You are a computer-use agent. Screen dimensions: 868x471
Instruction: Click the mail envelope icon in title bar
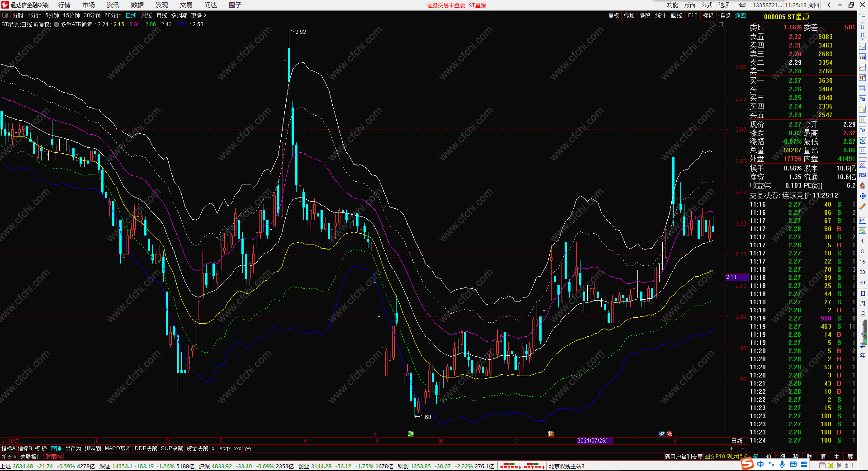742,5
